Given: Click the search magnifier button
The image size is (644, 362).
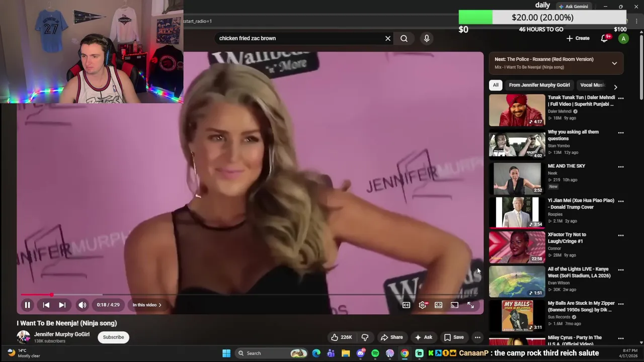Looking at the screenshot, I should [404, 38].
